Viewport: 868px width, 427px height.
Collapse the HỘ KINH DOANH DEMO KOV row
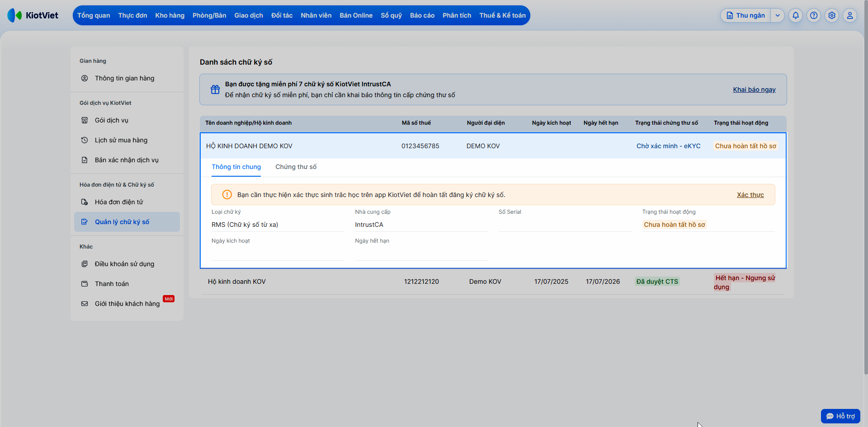click(x=493, y=146)
